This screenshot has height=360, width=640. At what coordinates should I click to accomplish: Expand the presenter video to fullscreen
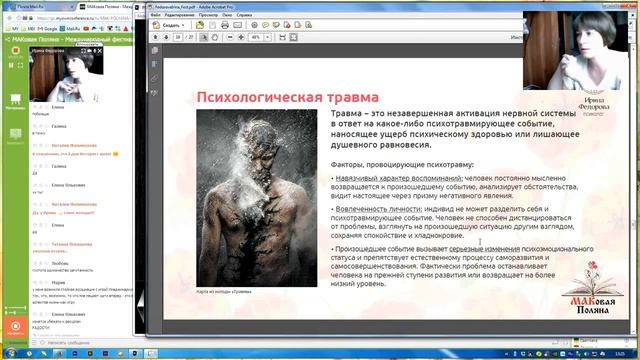83,51
